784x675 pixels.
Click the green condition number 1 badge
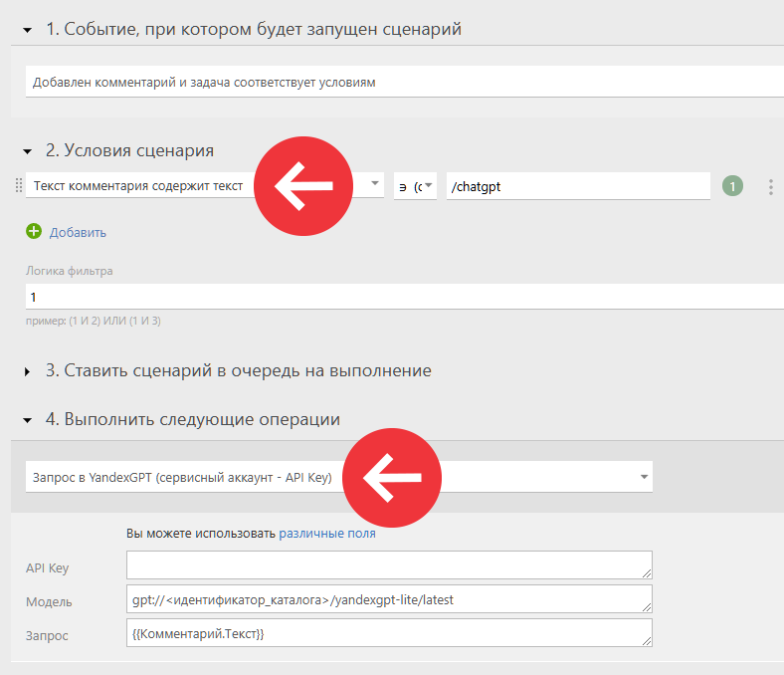[x=732, y=186]
